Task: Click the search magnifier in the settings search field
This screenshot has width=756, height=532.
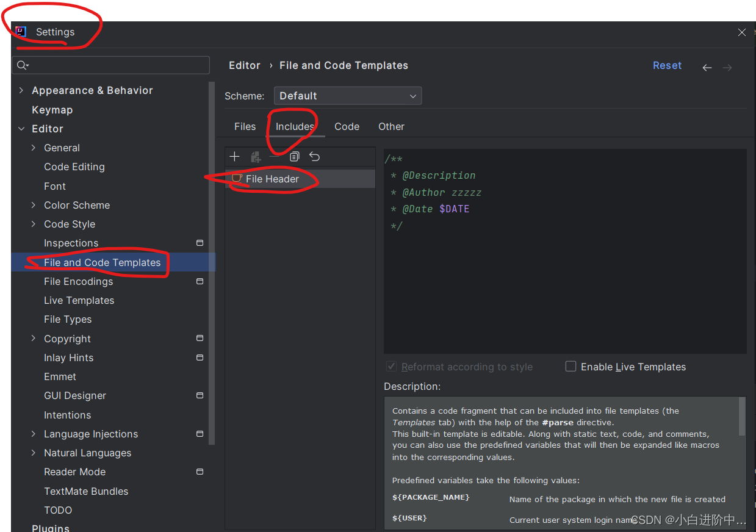Action: coord(20,65)
